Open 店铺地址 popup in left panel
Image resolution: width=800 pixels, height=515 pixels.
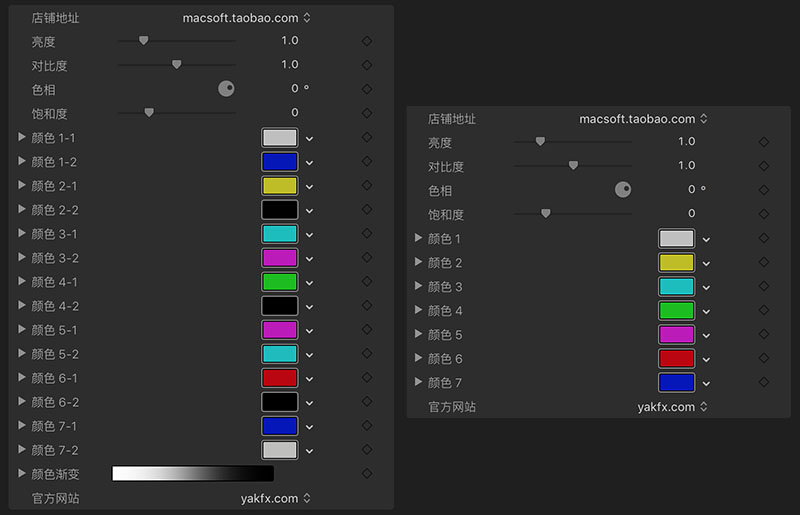[246, 18]
